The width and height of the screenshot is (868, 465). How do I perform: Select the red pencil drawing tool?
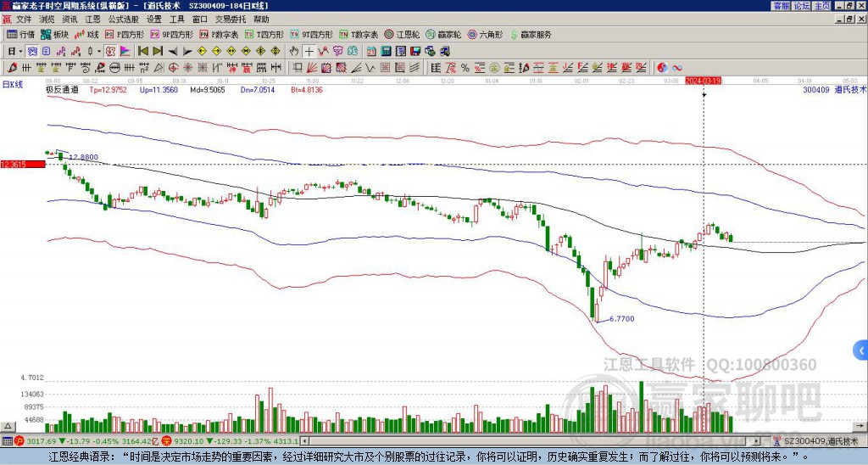pos(12,68)
